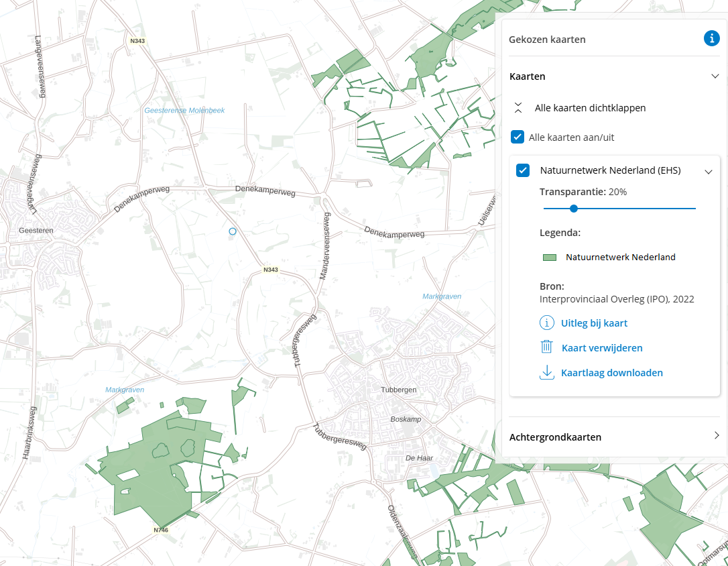This screenshot has height=566, width=728.
Task: Click the upper N343 road shield near Langeveenseweg
Action: [x=137, y=41]
